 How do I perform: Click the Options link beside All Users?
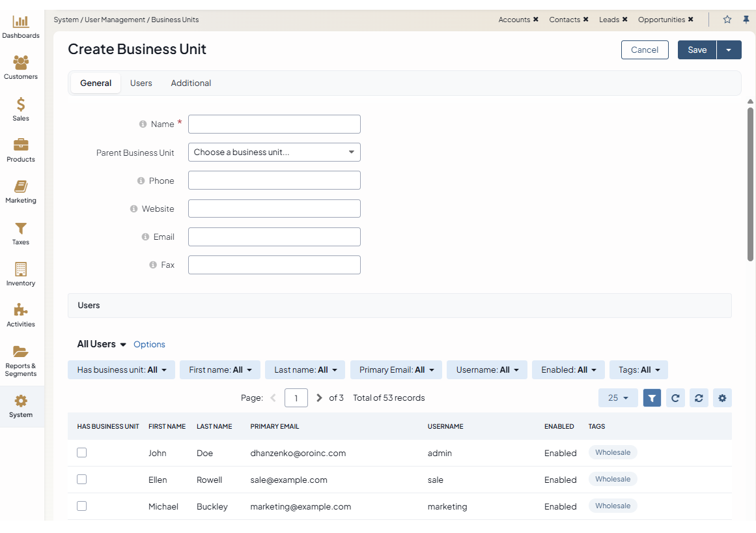click(149, 344)
